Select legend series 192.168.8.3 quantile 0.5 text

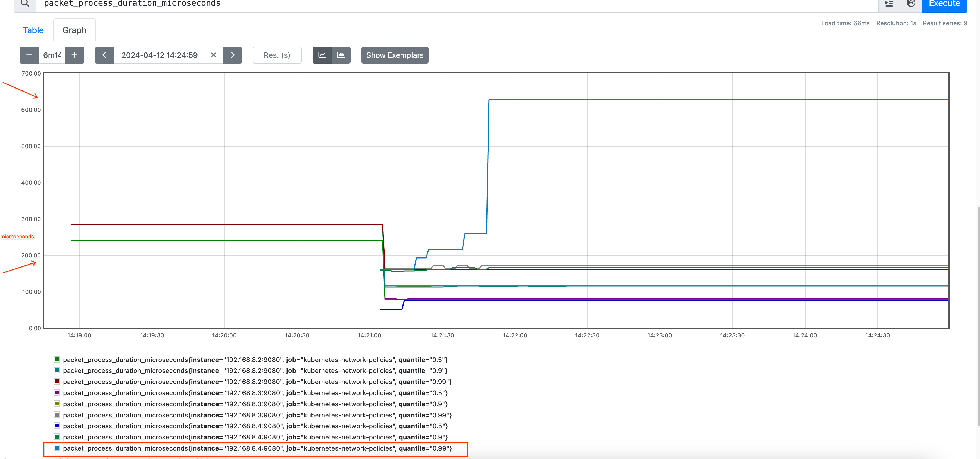pos(255,393)
